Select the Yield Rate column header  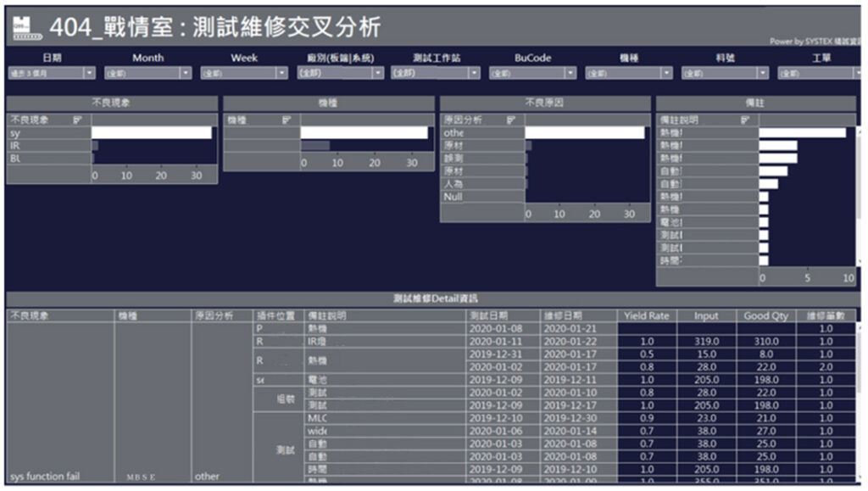[646, 315]
